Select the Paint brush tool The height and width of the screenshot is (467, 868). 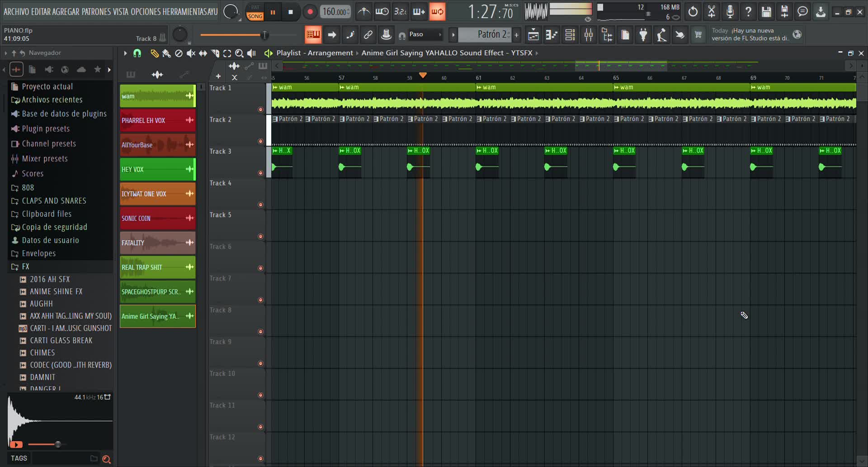(166, 53)
